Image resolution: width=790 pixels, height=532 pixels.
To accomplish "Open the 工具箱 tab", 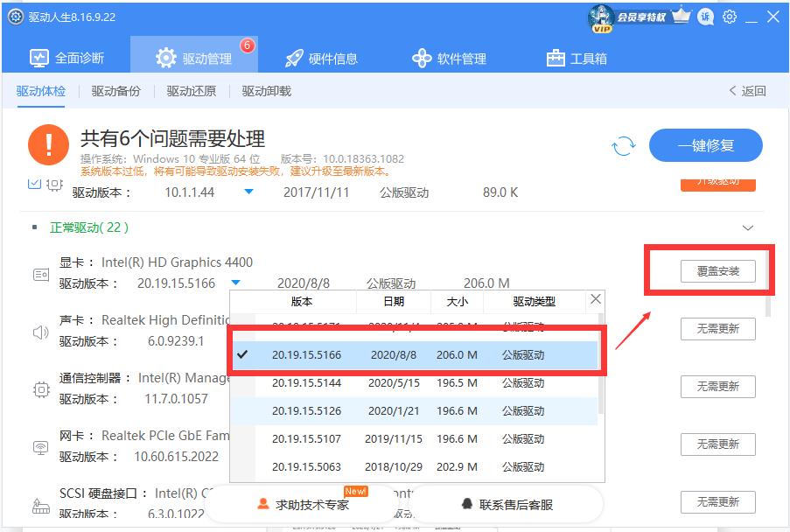I will [577, 59].
